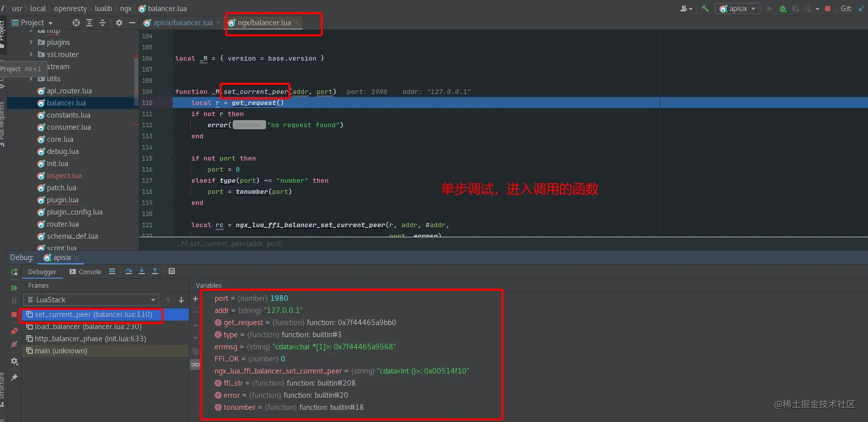The image size is (868, 422).
Task: Open the apisix run configuration dropdown
Action: pos(738,9)
